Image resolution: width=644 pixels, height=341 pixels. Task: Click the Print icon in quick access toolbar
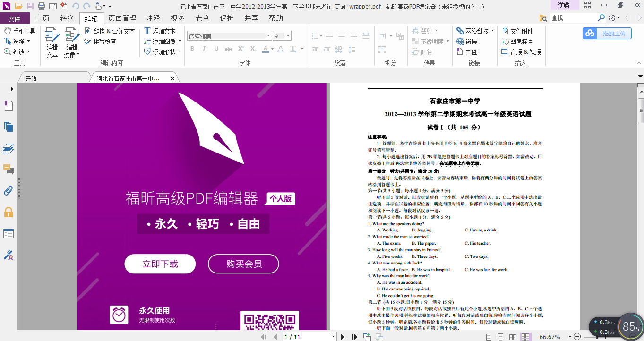coord(42,6)
